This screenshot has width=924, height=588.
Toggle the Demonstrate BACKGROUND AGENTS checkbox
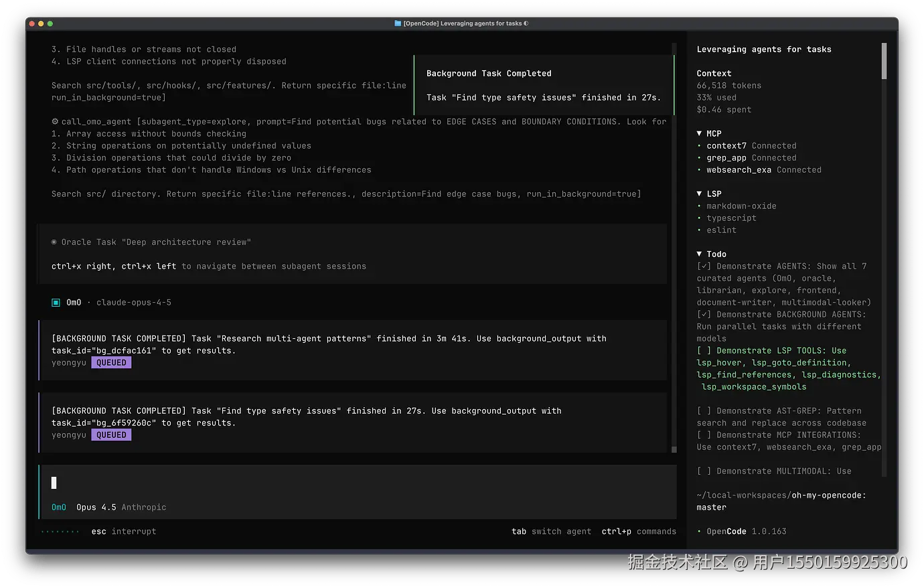[704, 315]
